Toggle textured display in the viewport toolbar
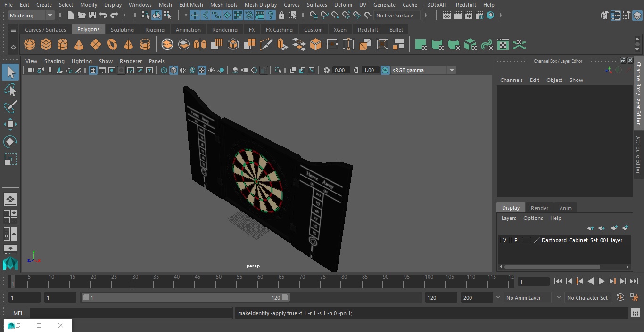Image resolution: width=644 pixels, height=332 pixels. coord(202,70)
